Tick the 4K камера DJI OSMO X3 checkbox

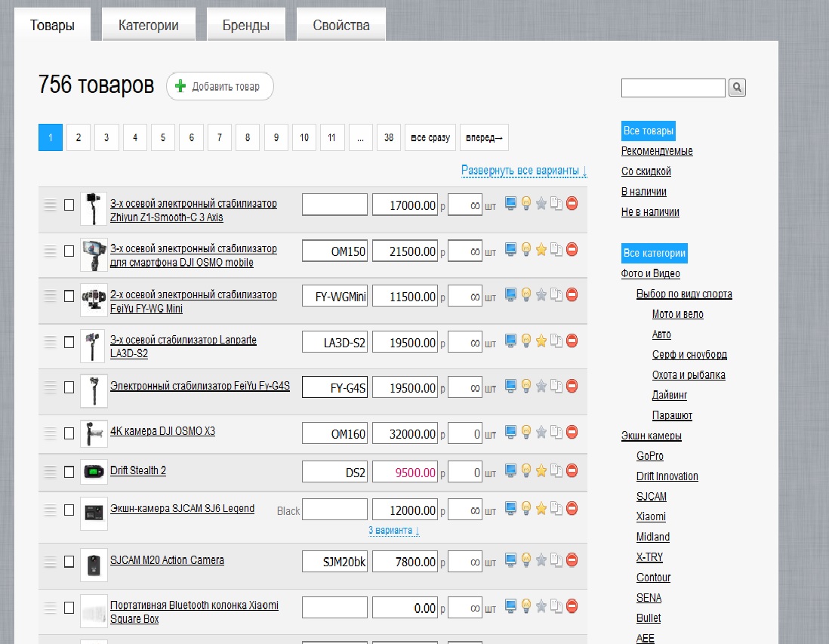[69, 433]
